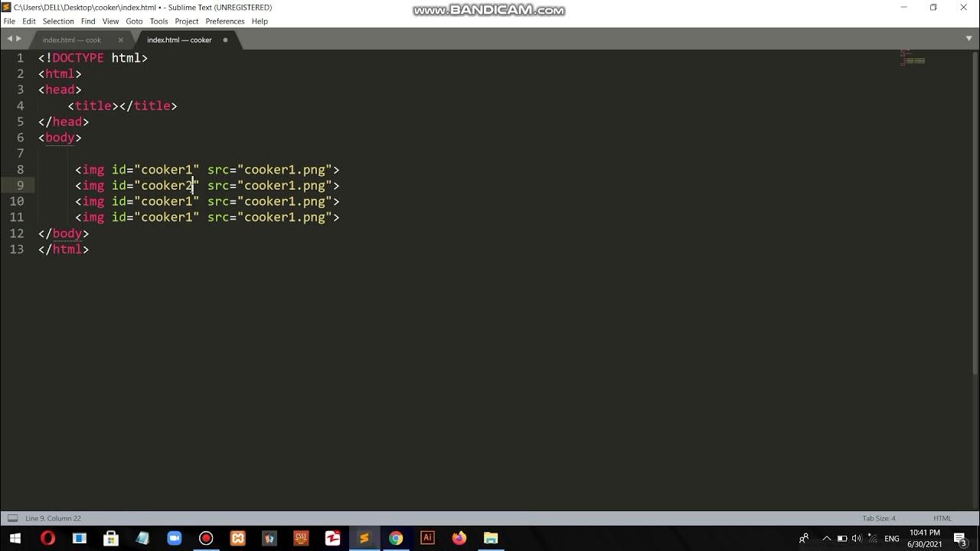Switch ENG input language in the tray
This screenshot has width=980, height=551.
point(892,539)
